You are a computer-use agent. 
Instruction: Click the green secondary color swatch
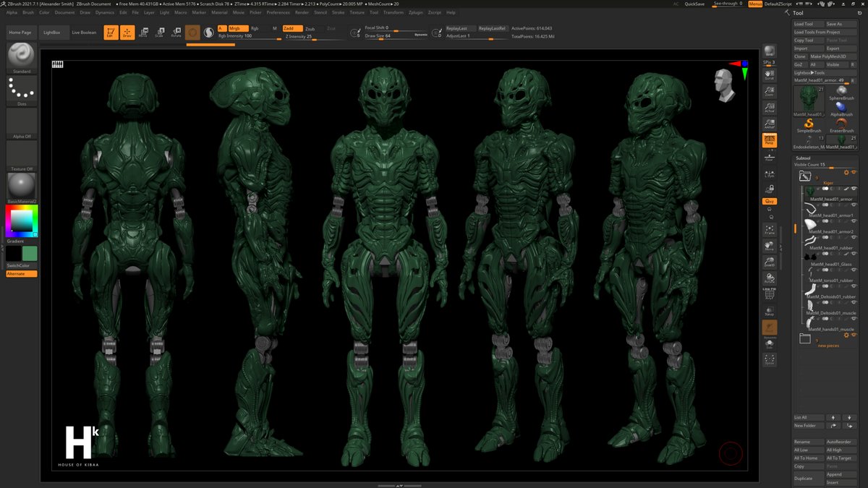pos(30,254)
